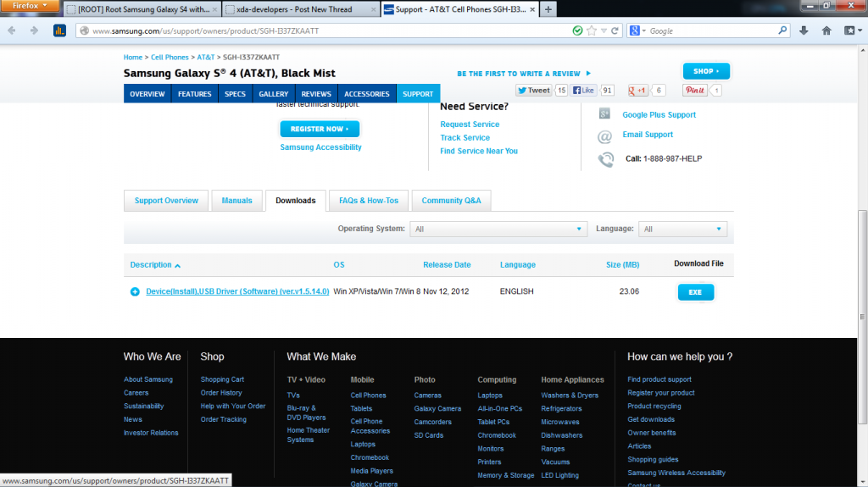Click Track Service link
Image resolution: width=868 pixels, height=487 pixels.
(465, 138)
